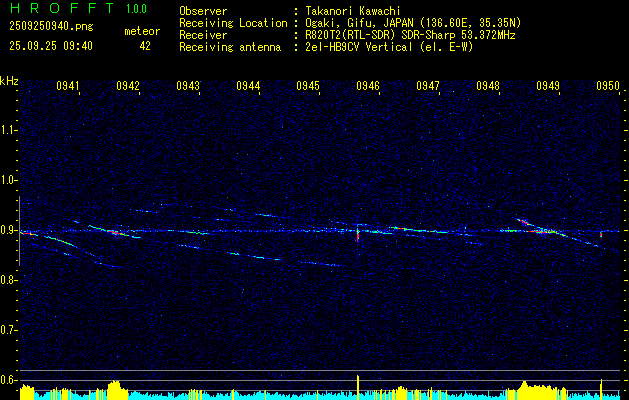The width and height of the screenshot is (629, 400).
Task: Click gray vertical range bar near 0.9
Action: pyautogui.click(x=19, y=231)
